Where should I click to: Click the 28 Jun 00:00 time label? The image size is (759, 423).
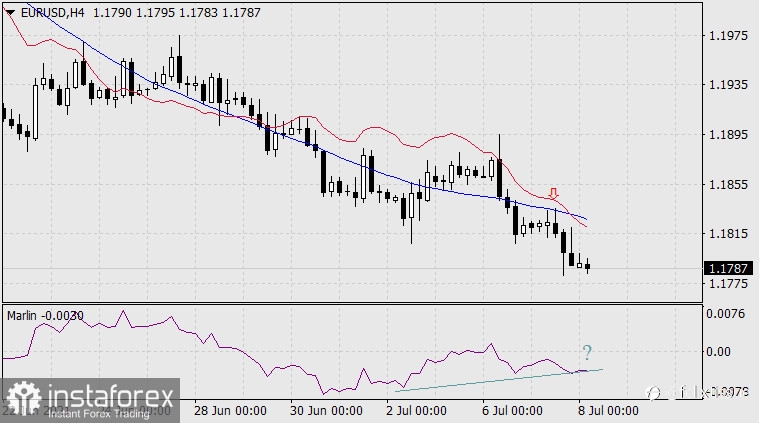pyautogui.click(x=230, y=411)
